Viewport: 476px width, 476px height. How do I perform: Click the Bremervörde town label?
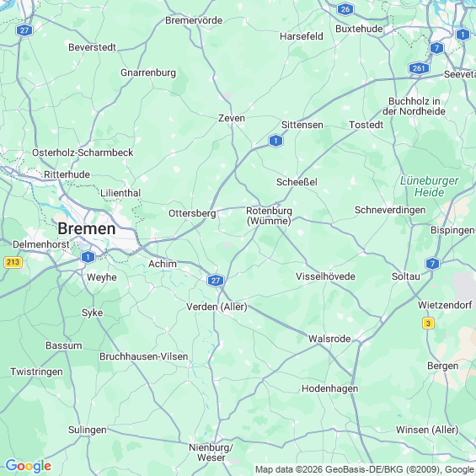click(194, 20)
